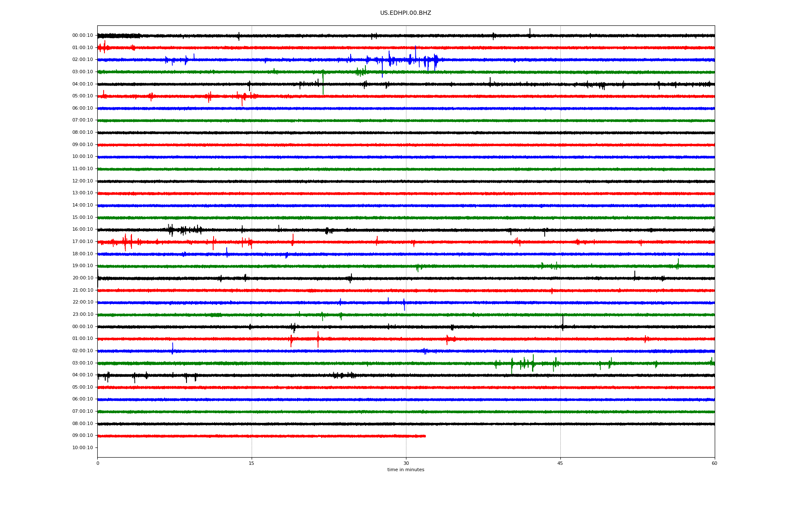Select the 21:00:10 row label

click(82, 290)
